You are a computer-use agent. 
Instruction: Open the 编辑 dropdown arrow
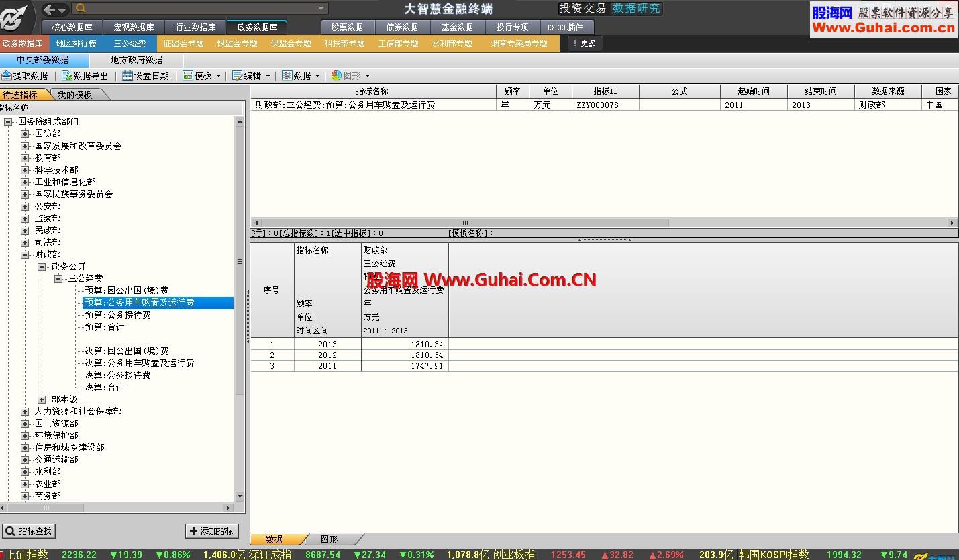click(x=268, y=76)
